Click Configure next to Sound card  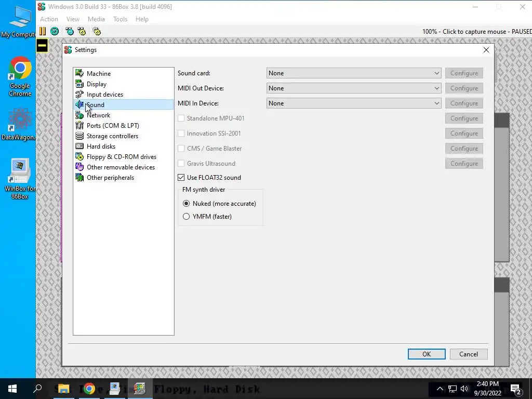click(464, 73)
